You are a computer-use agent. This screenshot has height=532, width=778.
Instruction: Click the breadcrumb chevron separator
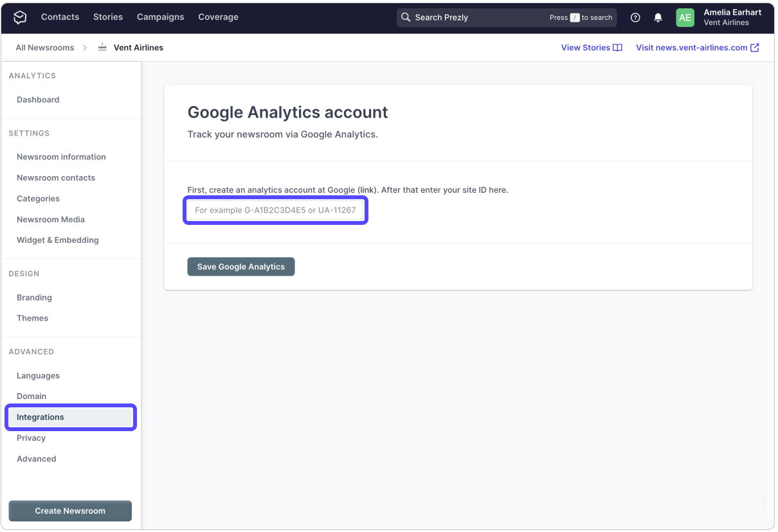click(x=85, y=48)
